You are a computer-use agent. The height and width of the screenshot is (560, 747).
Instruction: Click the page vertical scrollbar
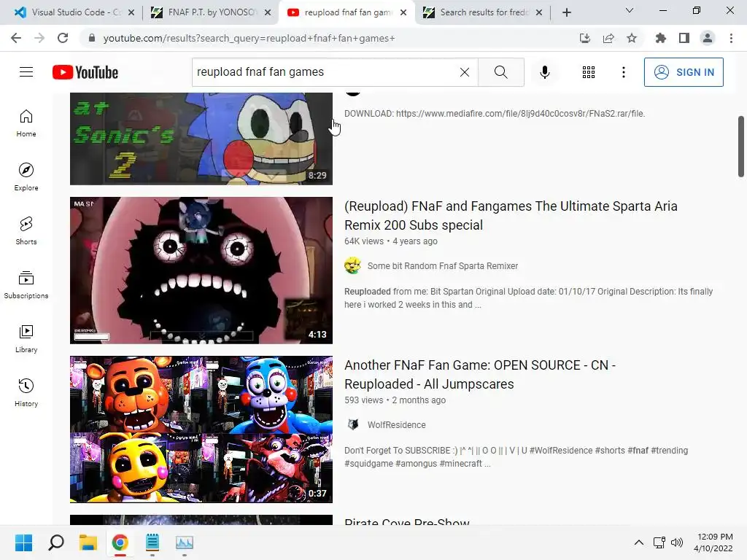point(741,146)
